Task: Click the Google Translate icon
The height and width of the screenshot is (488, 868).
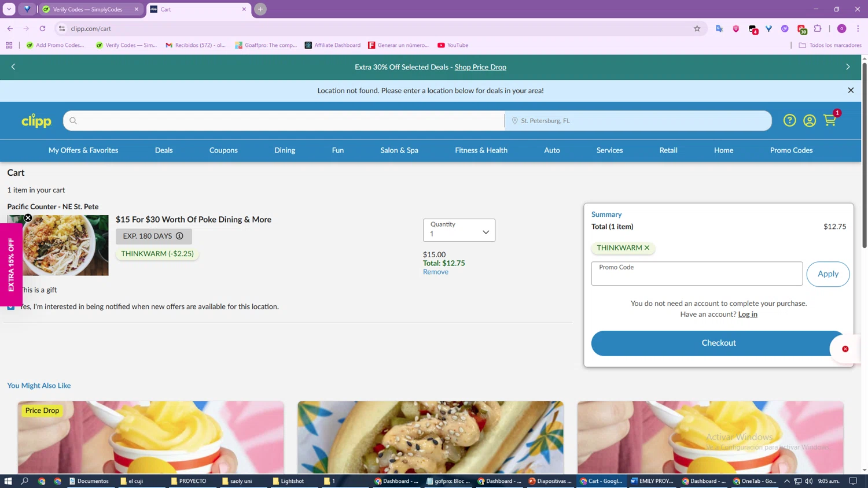Action: 719,28
